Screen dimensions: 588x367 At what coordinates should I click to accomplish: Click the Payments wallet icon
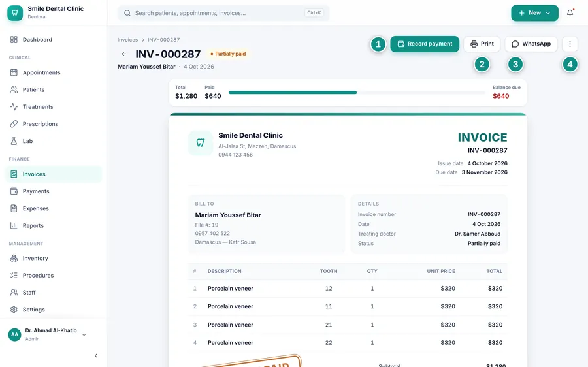(14, 191)
